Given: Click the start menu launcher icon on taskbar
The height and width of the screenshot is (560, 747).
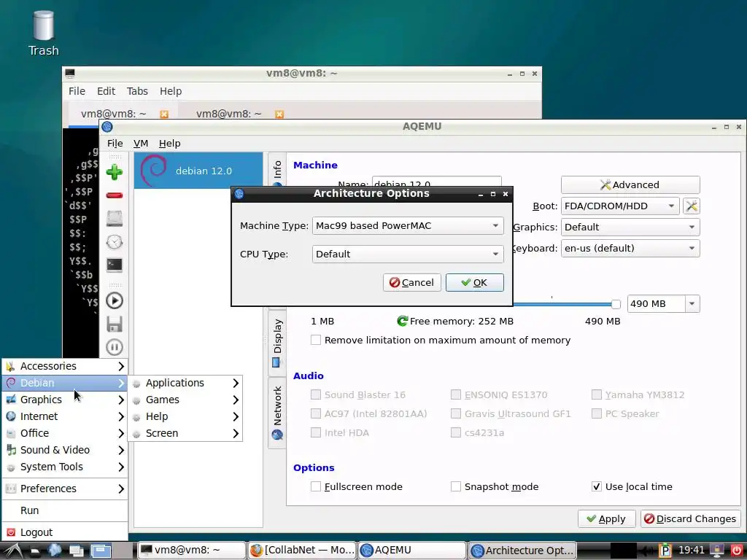Looking at the screenshot, I should (12, 551).
